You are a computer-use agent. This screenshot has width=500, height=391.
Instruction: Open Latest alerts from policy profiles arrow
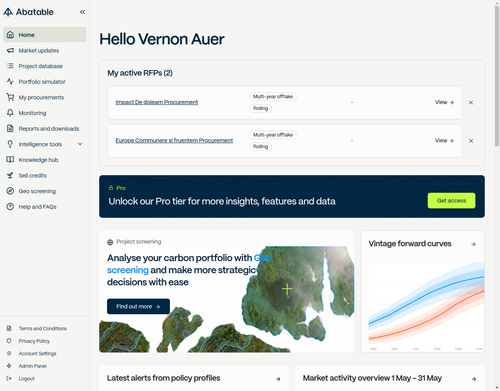click(278, 379)
